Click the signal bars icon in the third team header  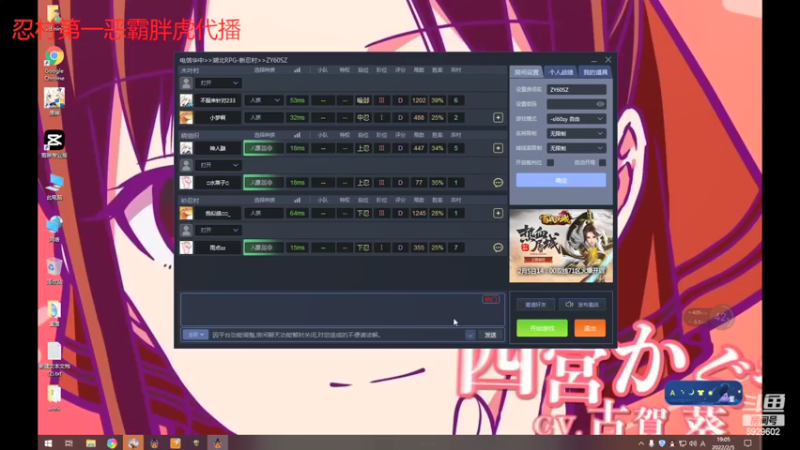pyautogui.click(x=297, y=200)
